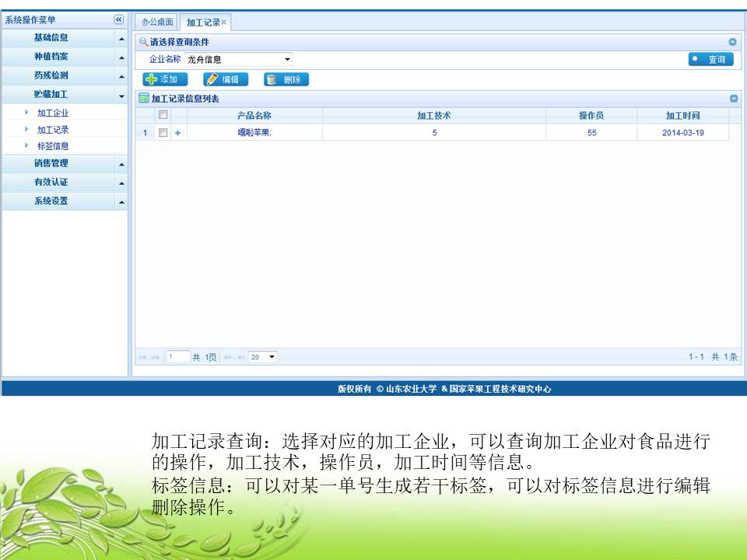
Task: Go to previous page icon in pager
Action: point(156,357)
